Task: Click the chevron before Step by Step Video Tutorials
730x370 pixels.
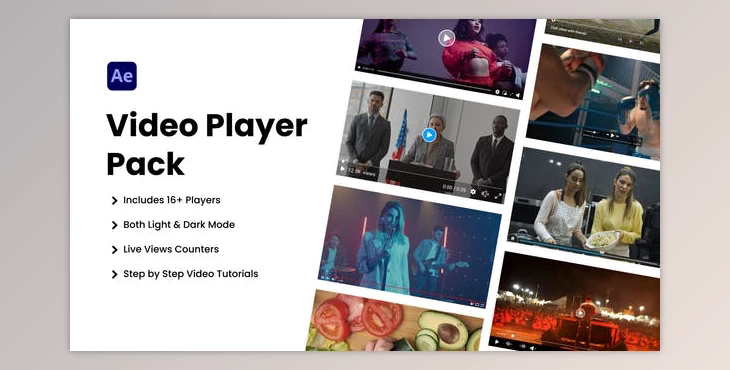Action: (114, 275)
